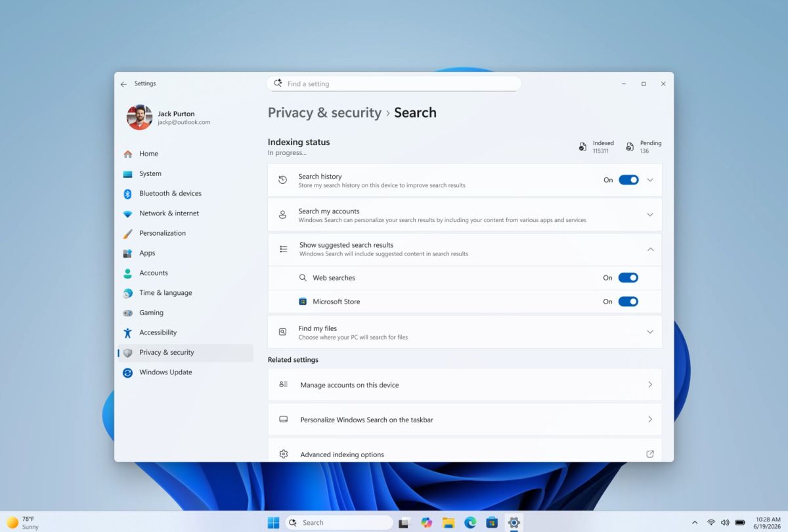The width and height of the screenshot is (788, 532).
Task: Select the System monitor icon
Action: coord(127,174)
